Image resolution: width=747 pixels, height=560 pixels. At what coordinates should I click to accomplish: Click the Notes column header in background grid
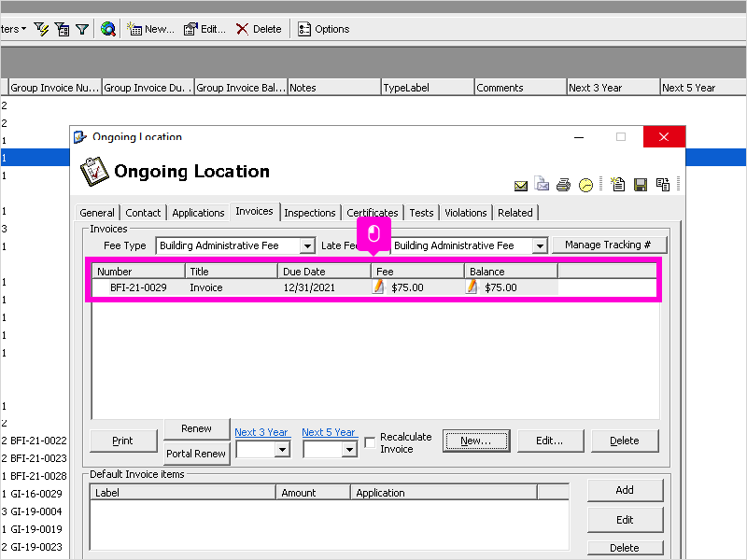coord(334,88)
